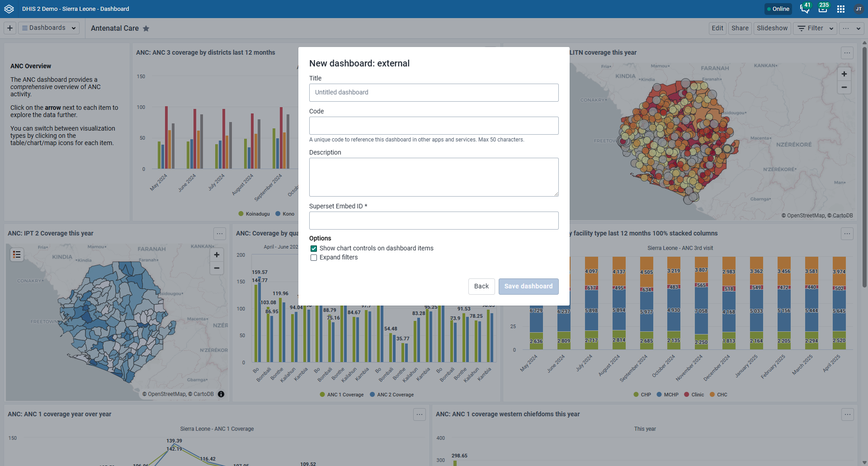Click the 'ANC Overview' heading
Screen dimensions: 868x466
click(31, 66)
